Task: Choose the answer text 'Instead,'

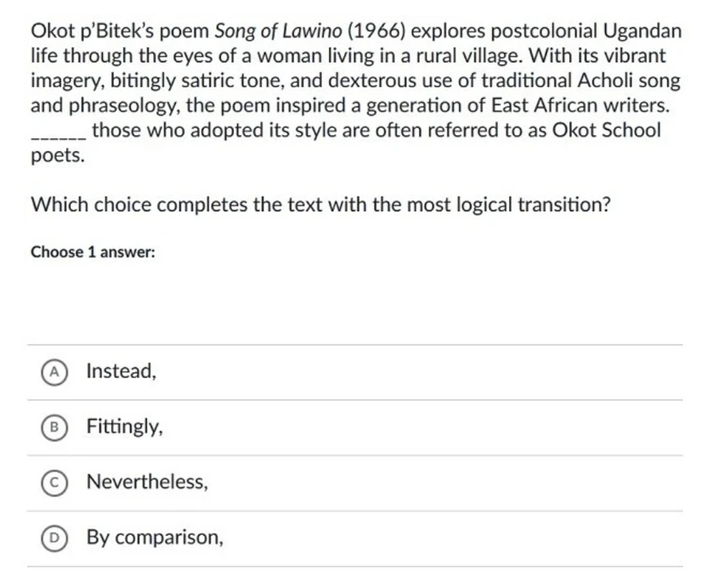Action: (x=121, y=372)
